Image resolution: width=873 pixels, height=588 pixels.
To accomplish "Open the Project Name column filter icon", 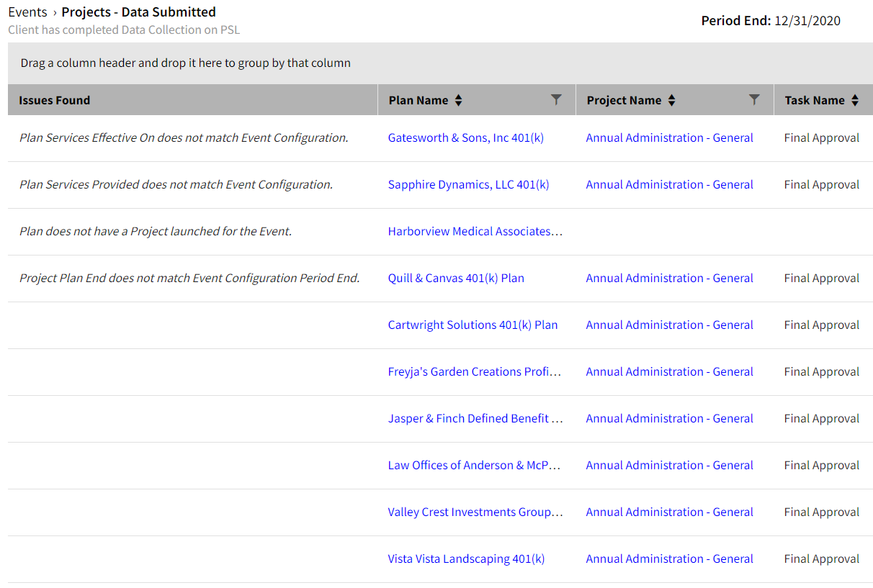I will point(754,100).
